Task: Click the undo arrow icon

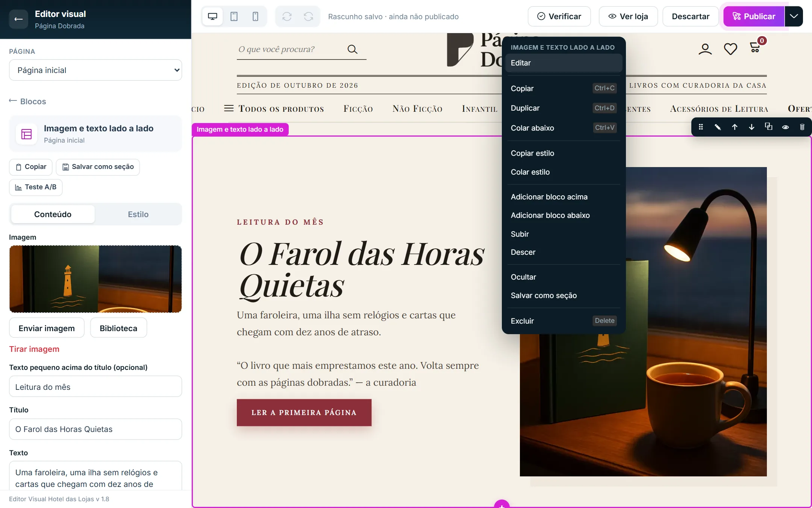Action: 287,17
